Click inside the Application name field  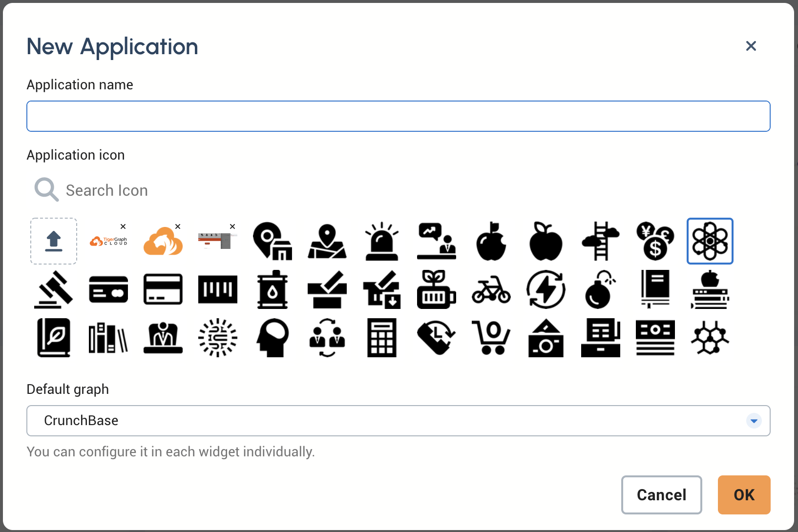(398, 116)
